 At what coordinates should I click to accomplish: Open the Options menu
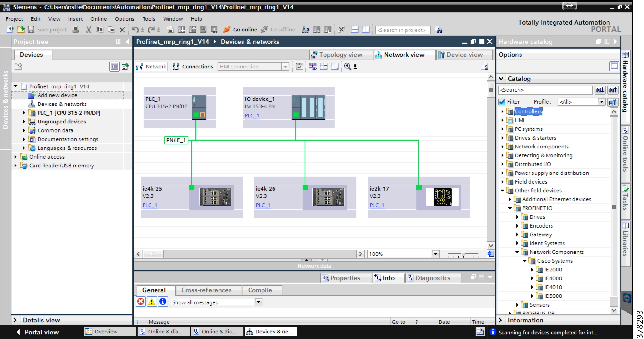tap(124, 19)
